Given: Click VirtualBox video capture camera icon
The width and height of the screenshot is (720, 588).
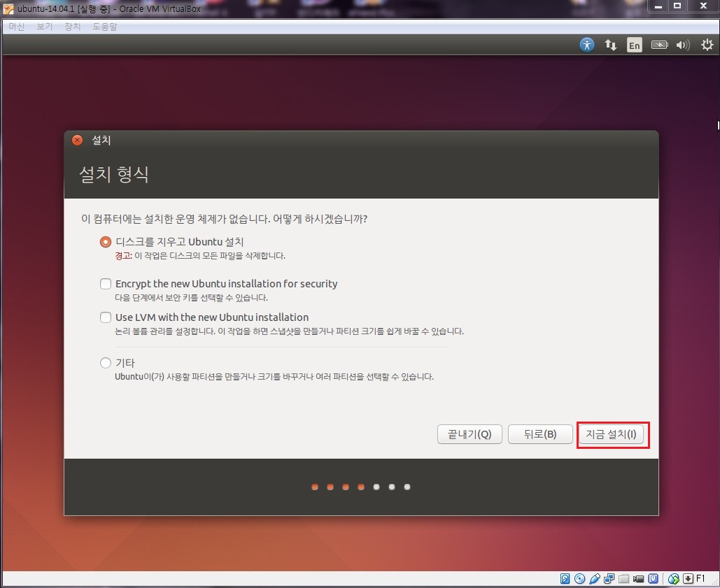Looking at the screenshot, I should (x=638, y=579).
